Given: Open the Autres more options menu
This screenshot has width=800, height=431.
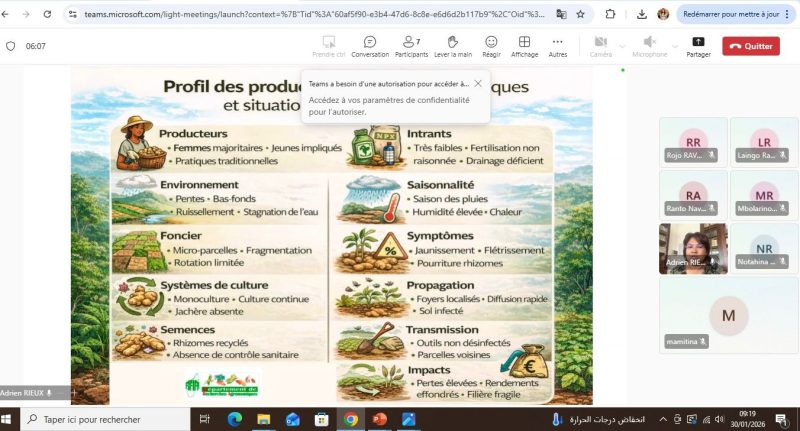Looking at the screenshot, I should (558, 46).
